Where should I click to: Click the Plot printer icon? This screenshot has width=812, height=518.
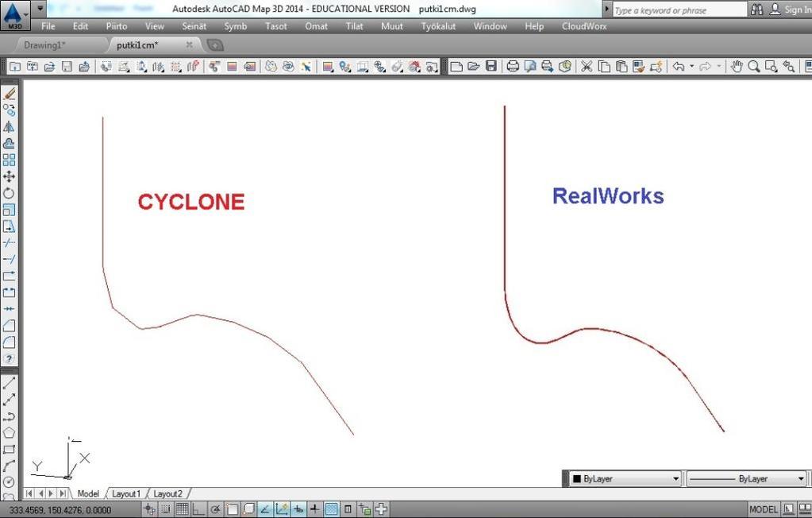pyautogui.click(x=513, y=67)
